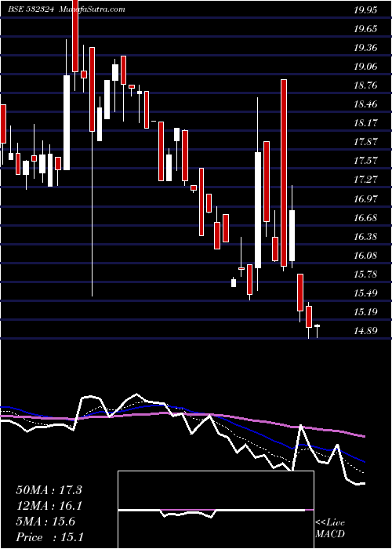Image resolution: width=392 pixels, height=549 pixels.
Task: Click the 19.06 price axis label
Action: click(x=365, y=67)
